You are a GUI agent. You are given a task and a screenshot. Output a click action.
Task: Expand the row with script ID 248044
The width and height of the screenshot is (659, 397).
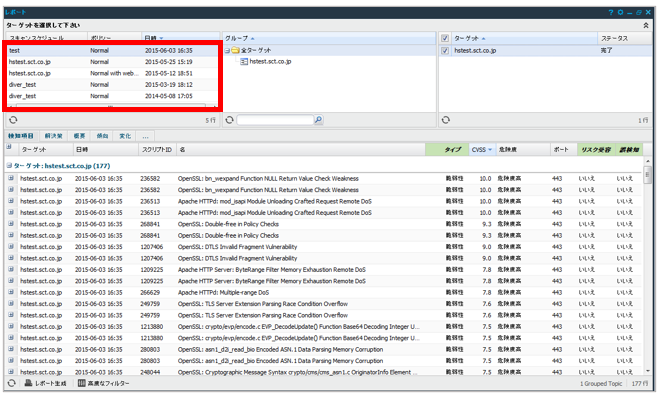click(x=11, y=372)
